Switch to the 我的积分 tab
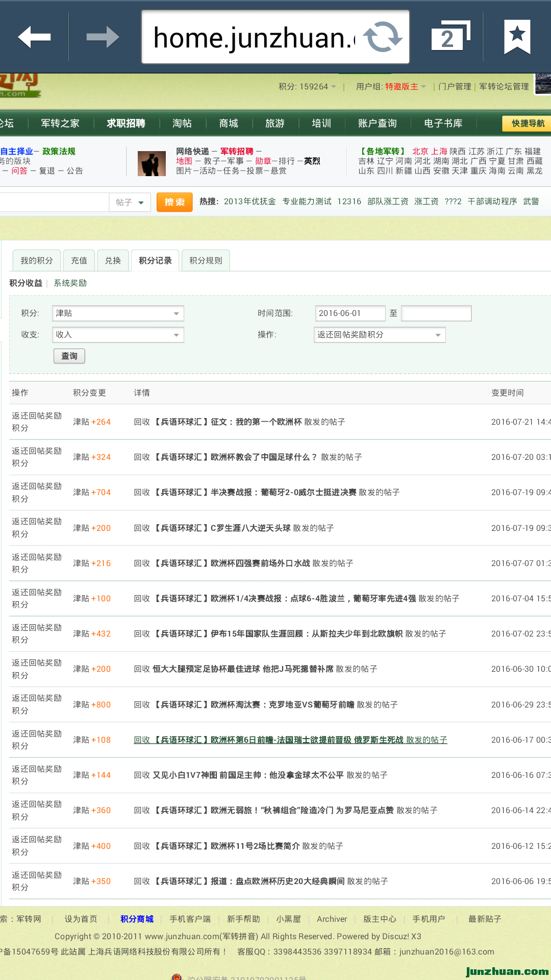 tap(37, 260)
